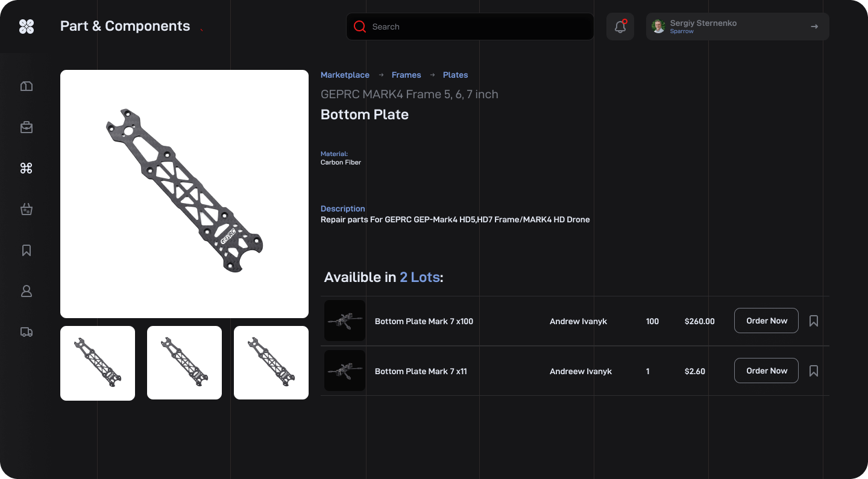Expand the Sergiy Sternenko account arrow
The width and height of the screenshot is (868, 479).
click(814, 27)
